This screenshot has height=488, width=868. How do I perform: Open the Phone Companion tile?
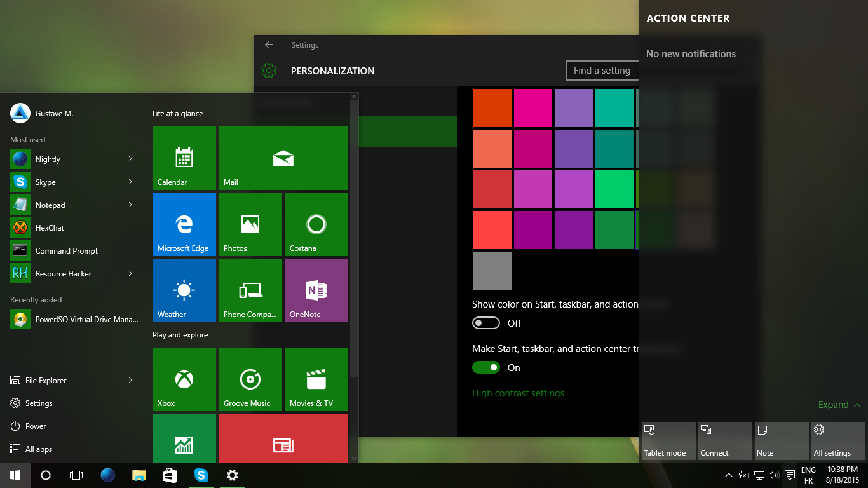coord(250,290)
